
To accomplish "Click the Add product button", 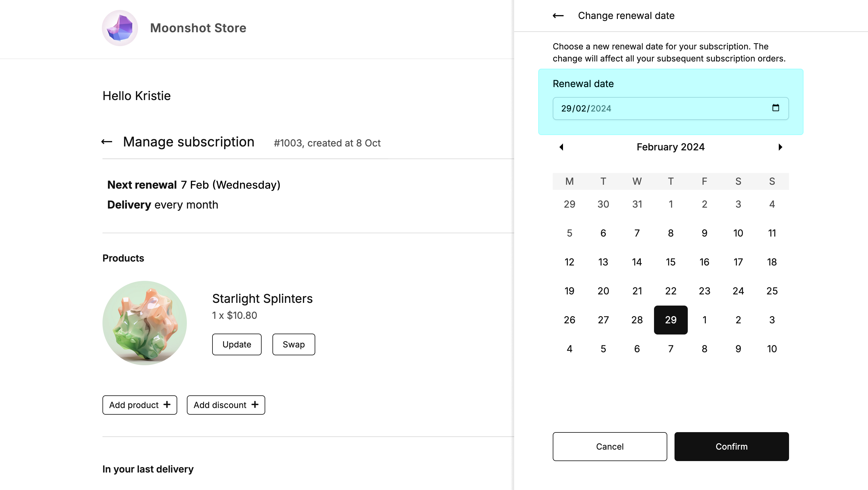I will pos(140,405).
